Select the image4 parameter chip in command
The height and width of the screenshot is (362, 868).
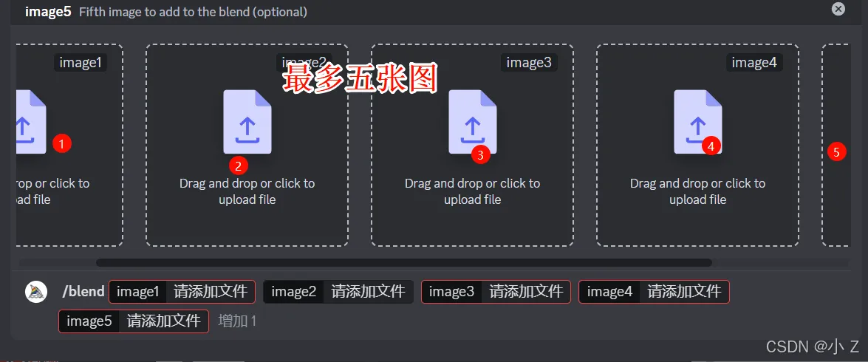(x=654, y=292)
